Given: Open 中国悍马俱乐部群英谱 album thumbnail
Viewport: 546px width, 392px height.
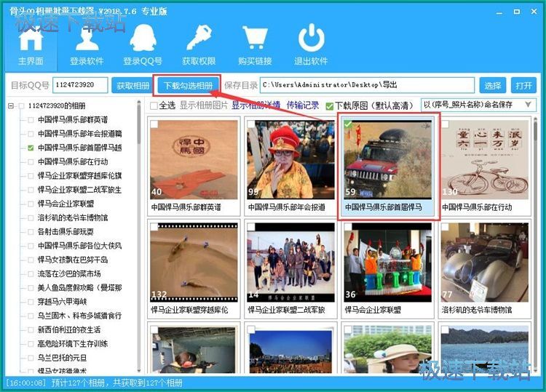Looking at the screenshot, I should coord(194,160).
